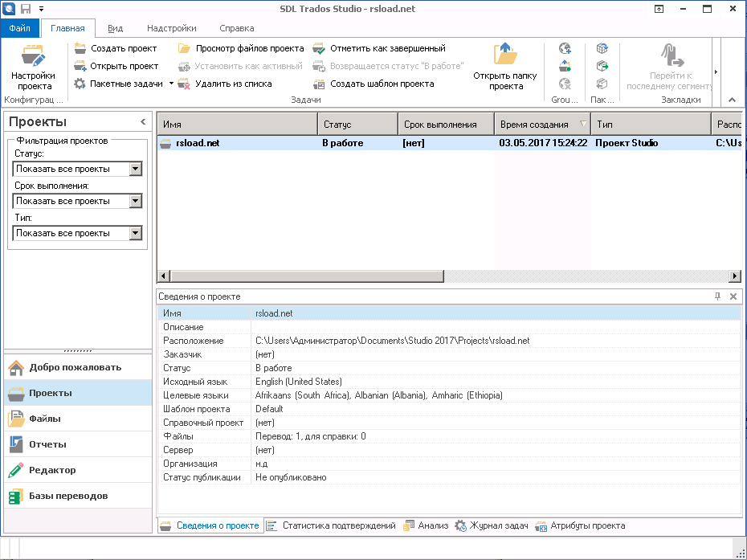Click middle publish icon in GroupShare group
Screen dimensions: 747x560
pos(565,66)
